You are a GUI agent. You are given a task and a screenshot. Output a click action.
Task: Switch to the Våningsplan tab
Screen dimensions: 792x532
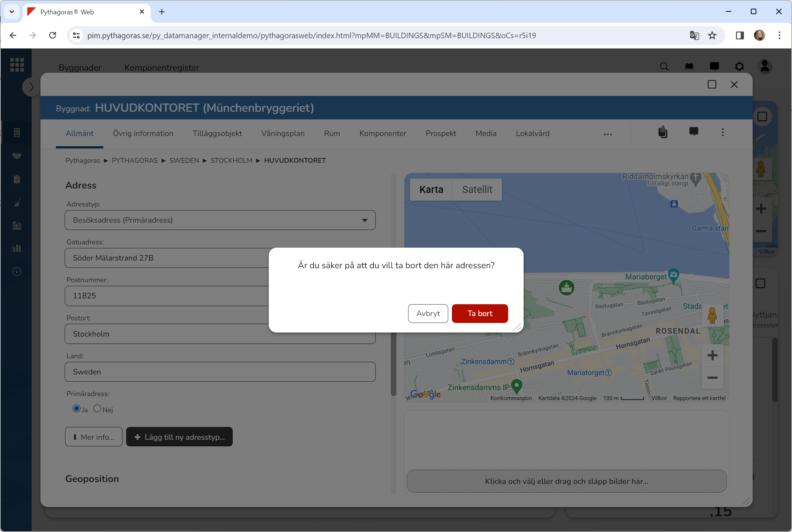(283, 133)
